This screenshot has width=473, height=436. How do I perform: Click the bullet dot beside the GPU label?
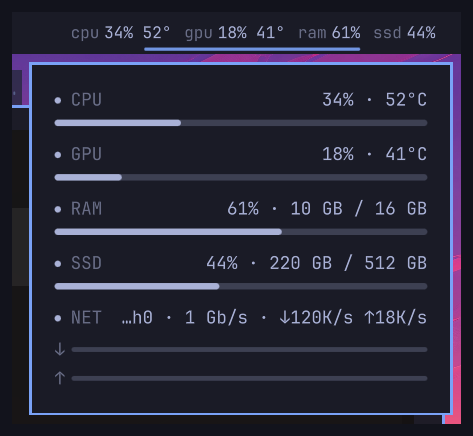point(58,155)
